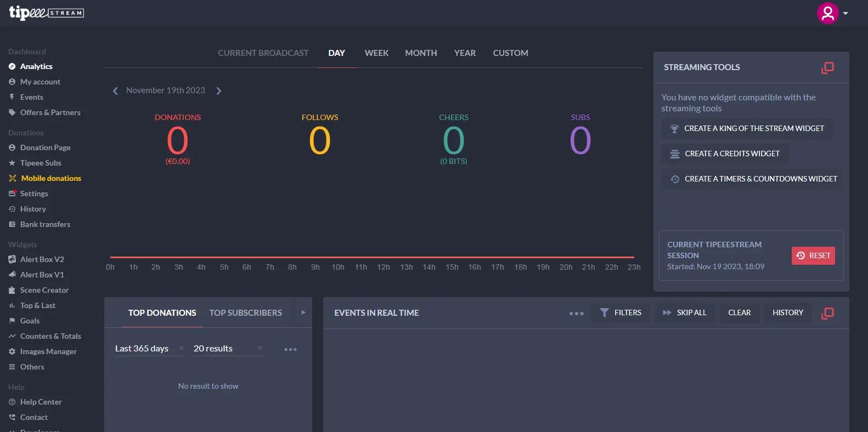Switch to Current Broadcast tab

pyautogui.click(x=263, y=53)
